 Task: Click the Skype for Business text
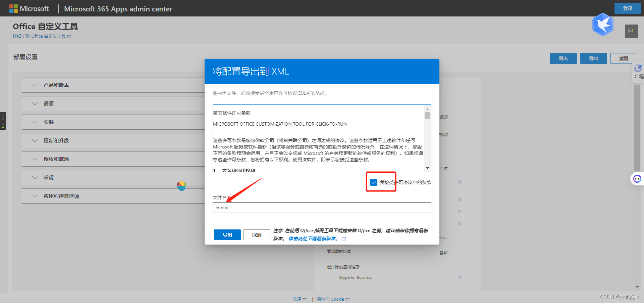355,277
